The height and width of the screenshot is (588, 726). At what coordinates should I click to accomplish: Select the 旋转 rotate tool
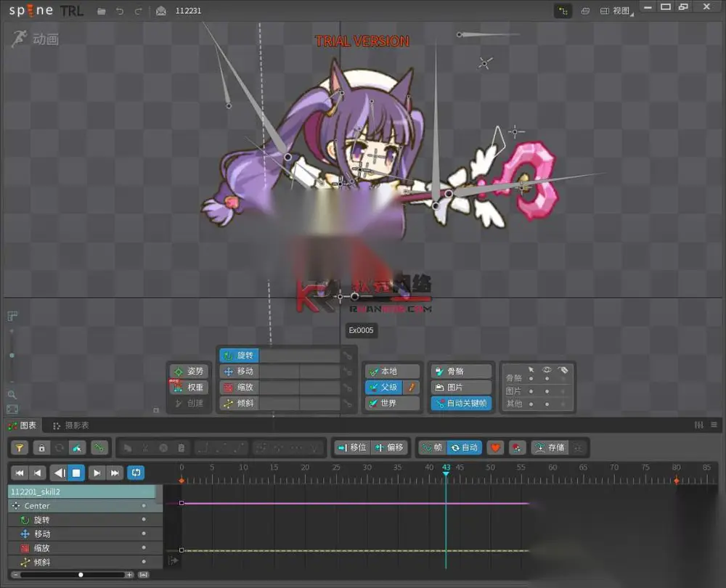point(239,355)
